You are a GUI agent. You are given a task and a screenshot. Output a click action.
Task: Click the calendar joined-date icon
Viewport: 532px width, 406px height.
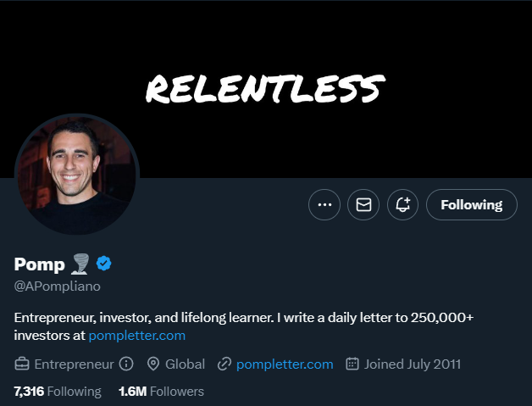pyautogui.click(x=352, y=364)
